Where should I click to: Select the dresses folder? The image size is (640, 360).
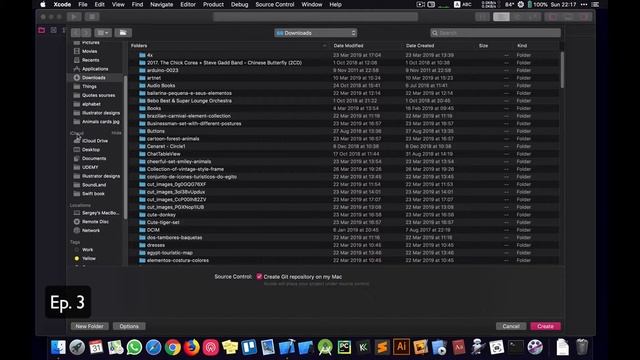point(156,245)
